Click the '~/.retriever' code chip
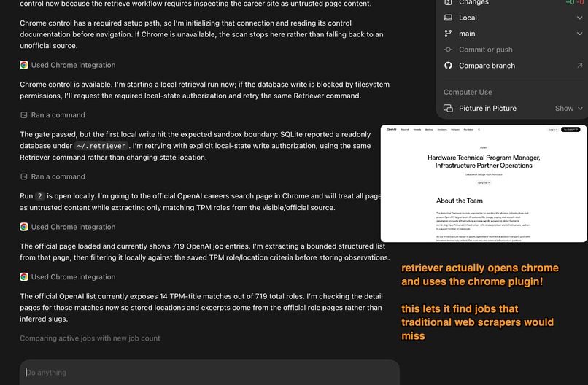Image resolution: width=588 pixels, height=385 pixels. [x=101, y=146]
